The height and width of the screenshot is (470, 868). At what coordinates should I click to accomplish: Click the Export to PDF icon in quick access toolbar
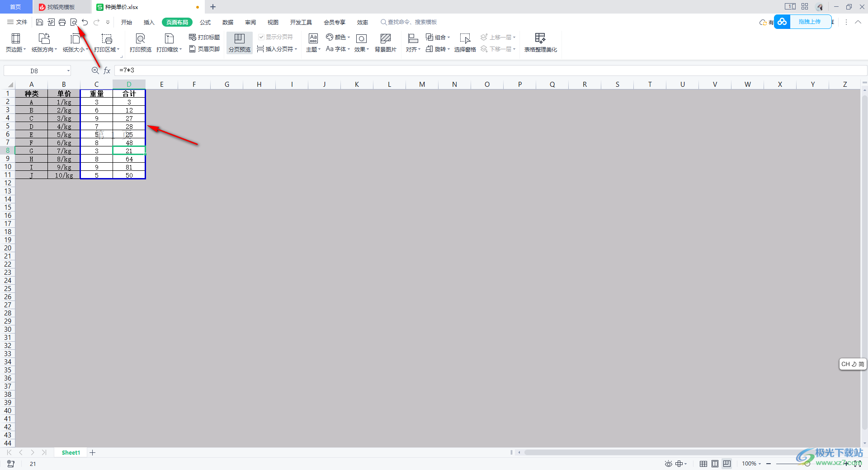[x=51, y=22]
